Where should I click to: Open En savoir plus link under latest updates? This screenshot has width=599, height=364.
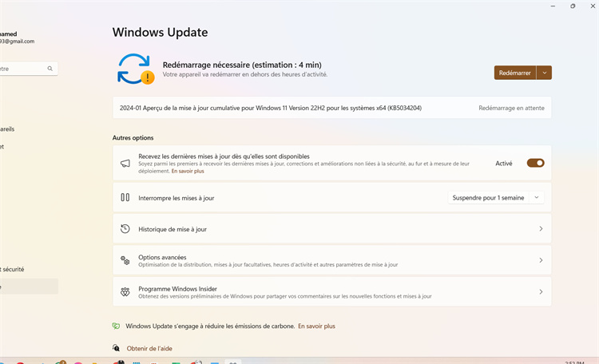point(188,171)
